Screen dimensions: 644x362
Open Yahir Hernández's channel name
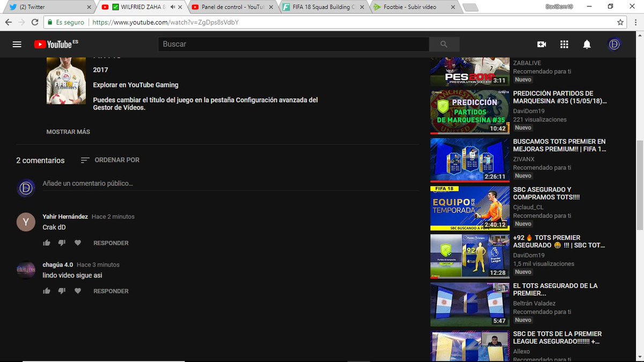click(65, 217)
